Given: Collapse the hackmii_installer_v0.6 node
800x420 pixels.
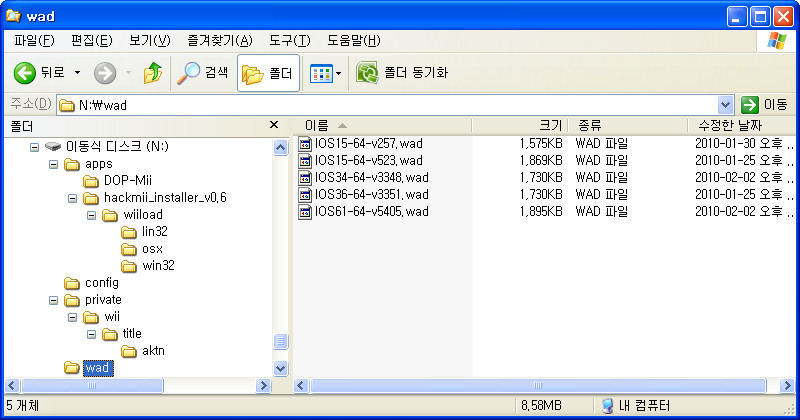Looking at the screenshot, I should tap(72, 198).
